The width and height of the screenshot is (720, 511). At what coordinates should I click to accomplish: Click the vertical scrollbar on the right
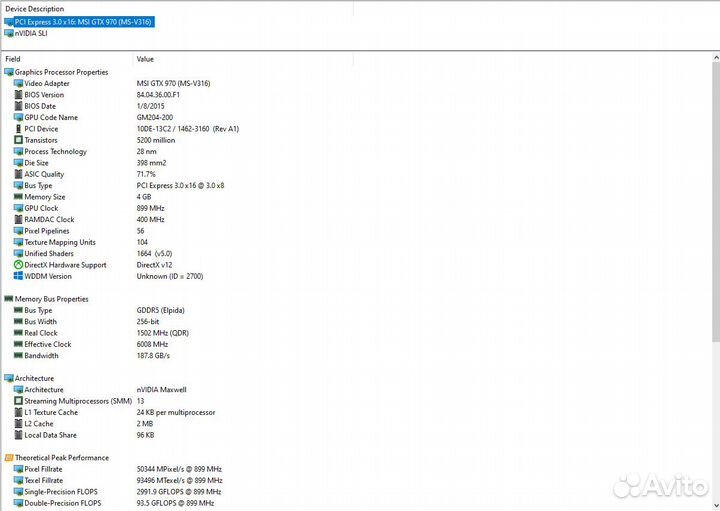point(714,280)
